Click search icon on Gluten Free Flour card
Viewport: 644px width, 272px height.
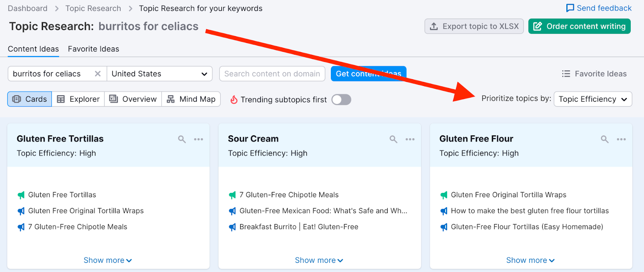pos(605,139)
